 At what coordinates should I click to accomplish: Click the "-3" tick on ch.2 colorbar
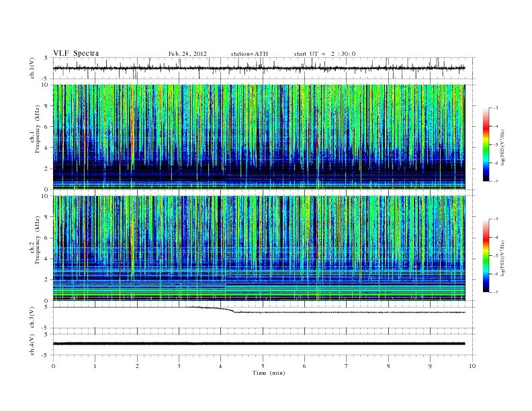click(496, 219)
